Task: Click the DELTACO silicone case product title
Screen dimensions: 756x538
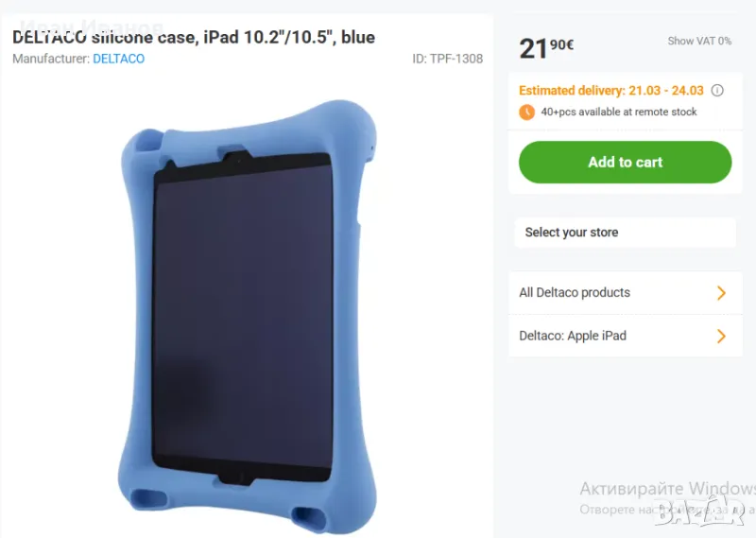Action: tap(194, 37)
